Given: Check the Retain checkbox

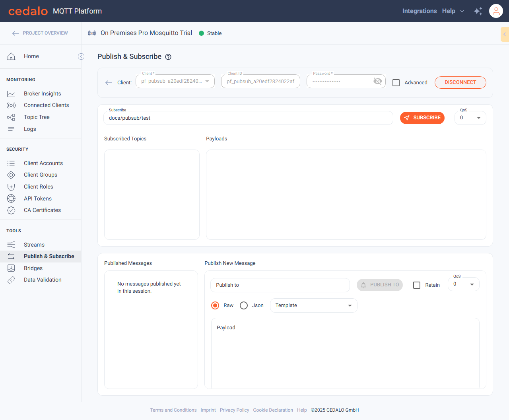Looking at the screenshot, I should 417,285.
